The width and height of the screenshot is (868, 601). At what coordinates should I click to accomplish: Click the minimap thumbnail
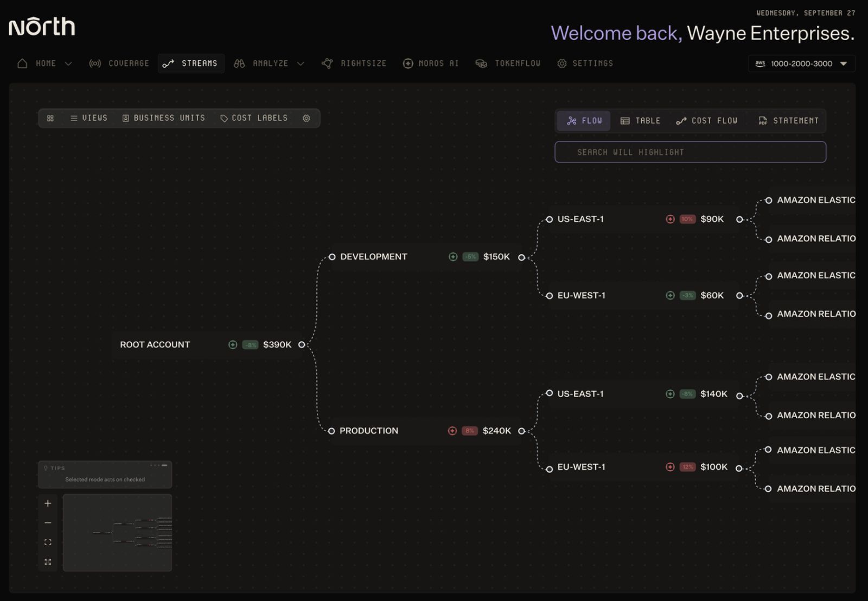pos(117,533)
